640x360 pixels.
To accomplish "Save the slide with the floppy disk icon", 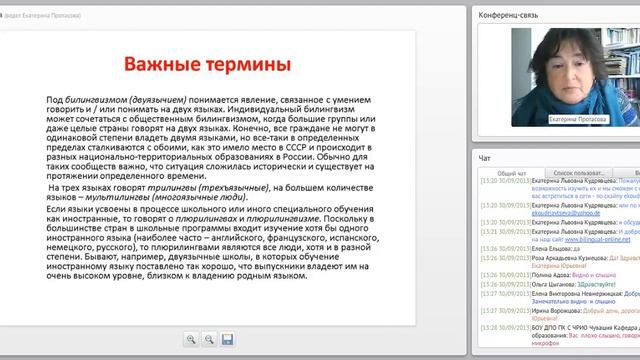I will (227, 340).
